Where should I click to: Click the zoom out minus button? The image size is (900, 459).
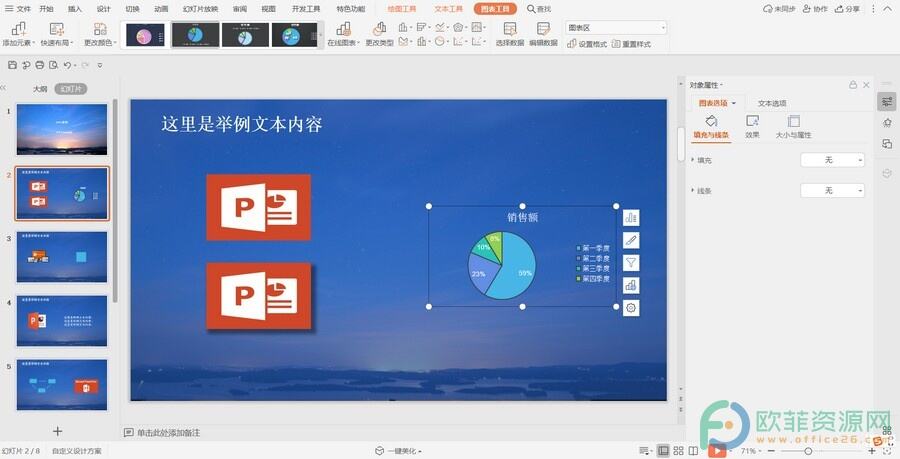point(771,451)
